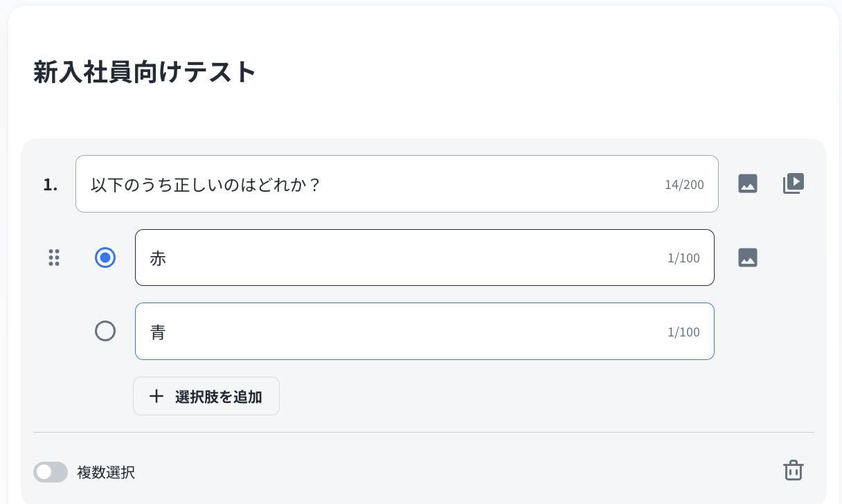Enable the 複数選択 toggle switch
Image resolution: width=842 pixels, height=504 pixels.
pyautogui.click(x=51, y=472)
